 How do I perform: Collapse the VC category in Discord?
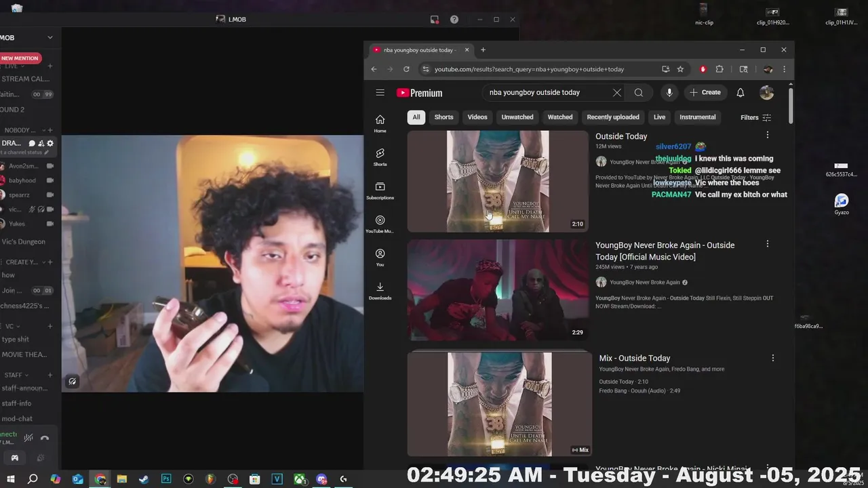coord(14,326)
